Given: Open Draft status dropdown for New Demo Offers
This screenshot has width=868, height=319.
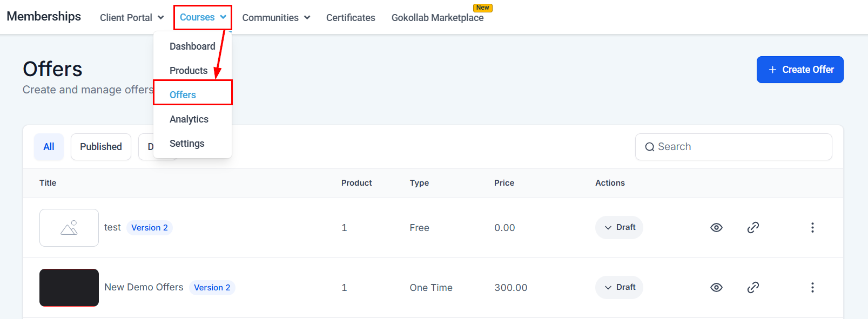Looking at the screenshot, I should click(x=619, y=287).
